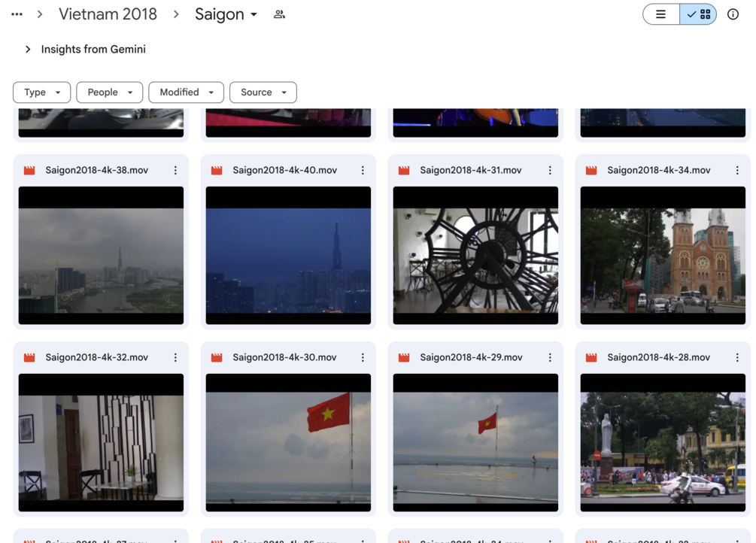Click the file name Saigon2018-4k-31.mov
Screen dimensions: 756x543
(x=471, y=170)
